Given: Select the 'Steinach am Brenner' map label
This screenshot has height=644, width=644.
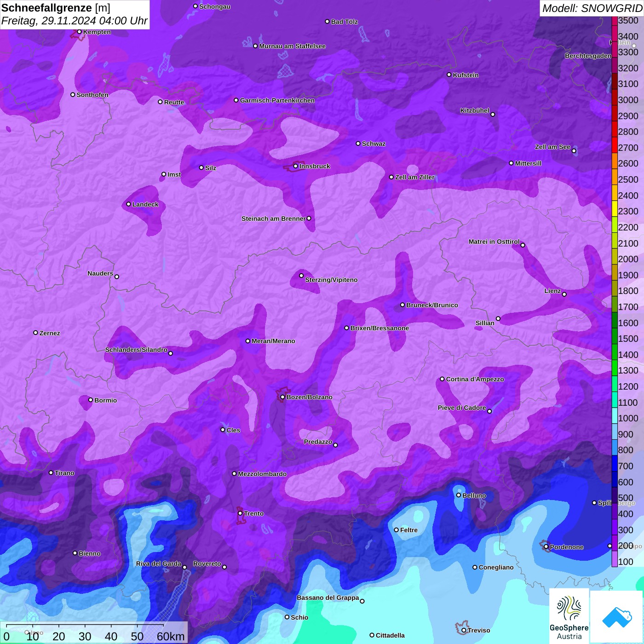Looking at the screenshot, I should (273, 218).
